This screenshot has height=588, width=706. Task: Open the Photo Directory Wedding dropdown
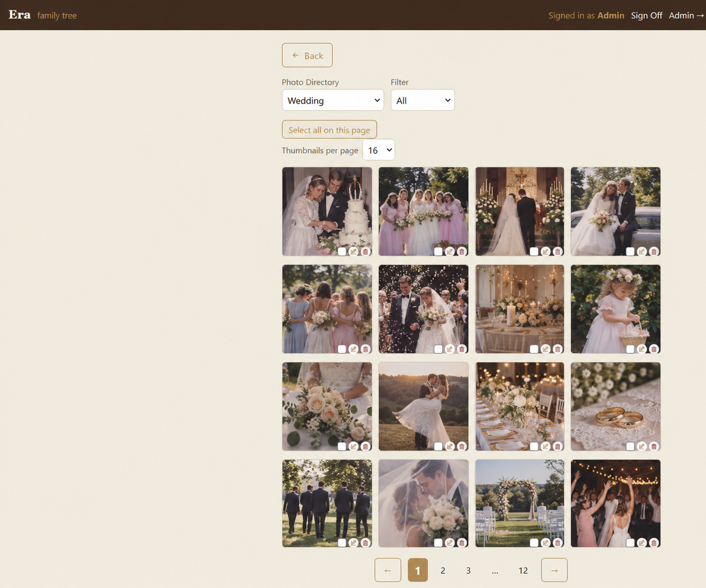point(333,100)
